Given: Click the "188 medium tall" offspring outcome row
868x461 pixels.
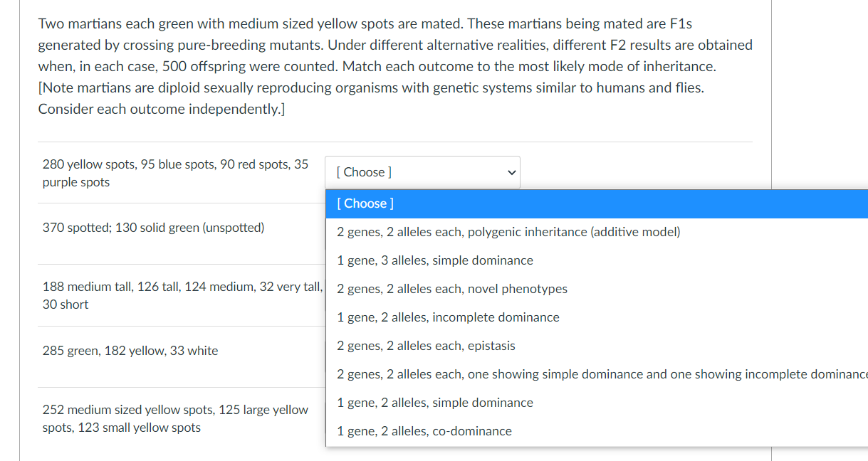Looking at the screenshot, I should point(171,295).
